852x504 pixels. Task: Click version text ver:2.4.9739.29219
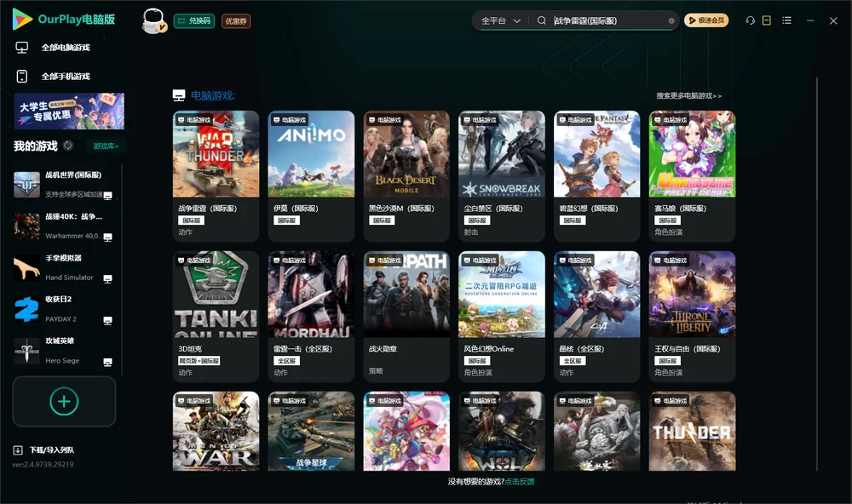click(43, 464)
